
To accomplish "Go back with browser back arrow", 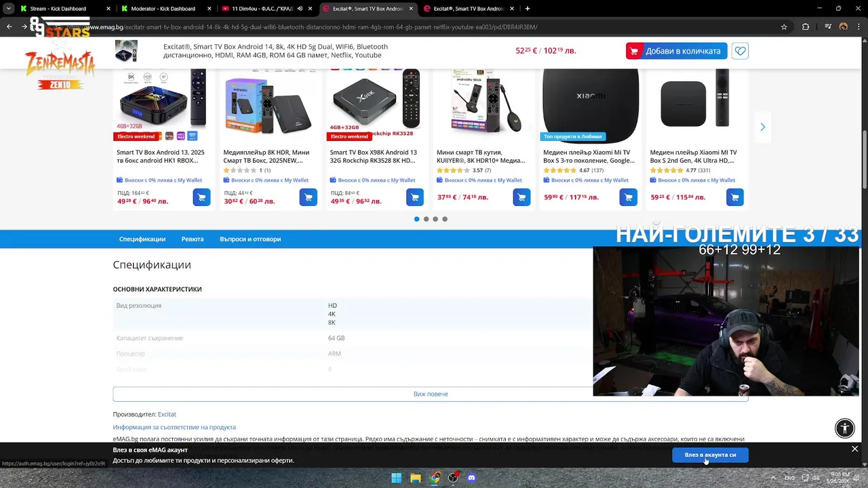I will [9, 27].
